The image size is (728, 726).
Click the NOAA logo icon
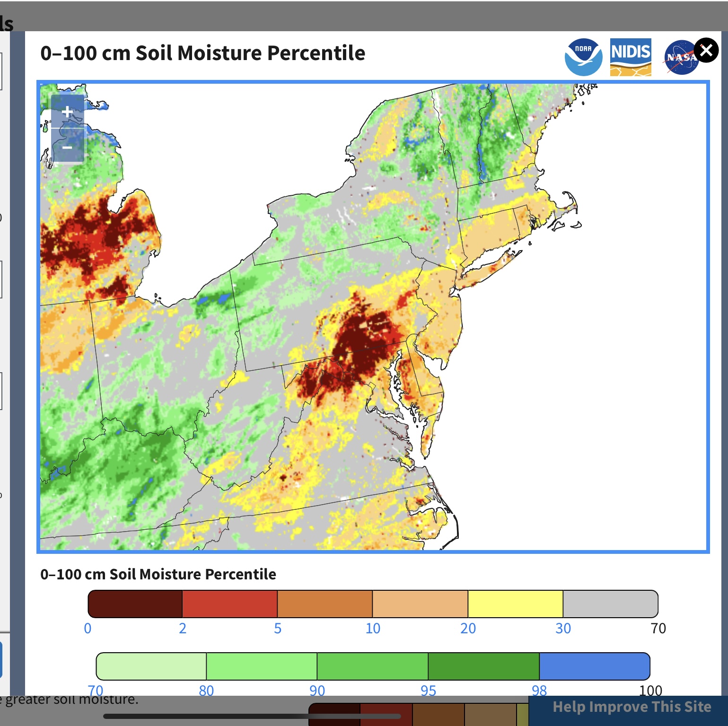pos(583,57)
